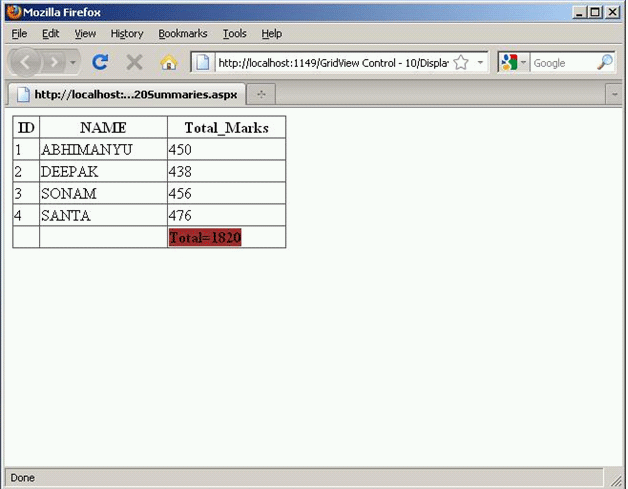
Task: Select the DEEPAK name cell
Action: [103, 171]
